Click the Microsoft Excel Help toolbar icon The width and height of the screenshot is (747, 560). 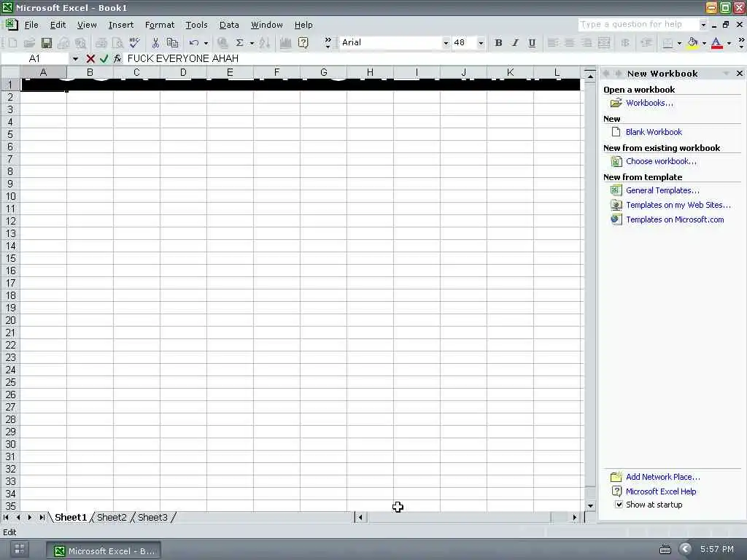pos(303,43)
